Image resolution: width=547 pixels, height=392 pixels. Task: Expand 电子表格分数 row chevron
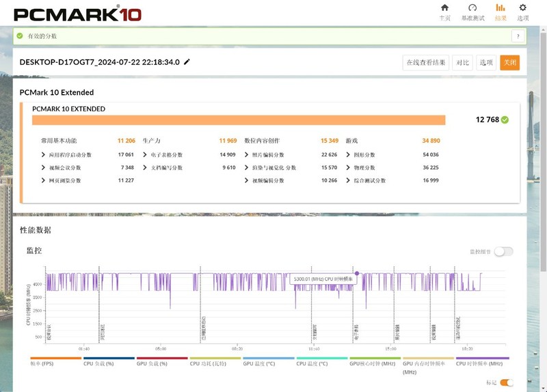pos(145,154)
